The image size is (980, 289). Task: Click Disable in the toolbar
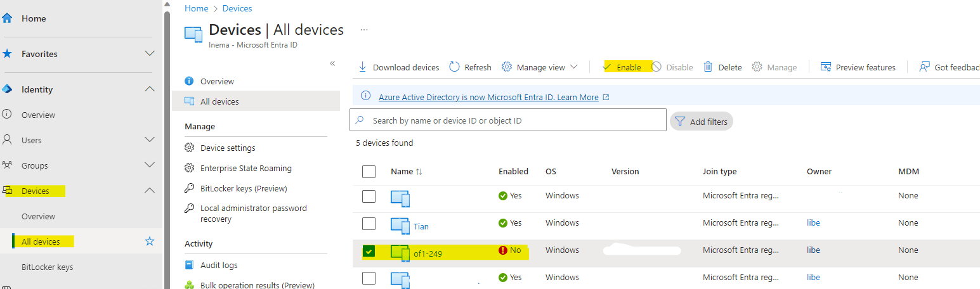click(x=672, y=67)
